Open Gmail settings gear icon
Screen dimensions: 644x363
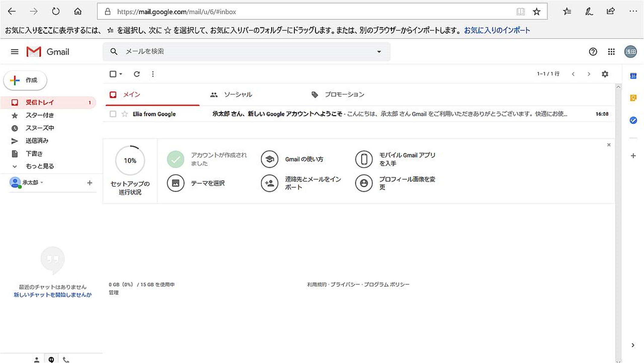tap(605, 74)
